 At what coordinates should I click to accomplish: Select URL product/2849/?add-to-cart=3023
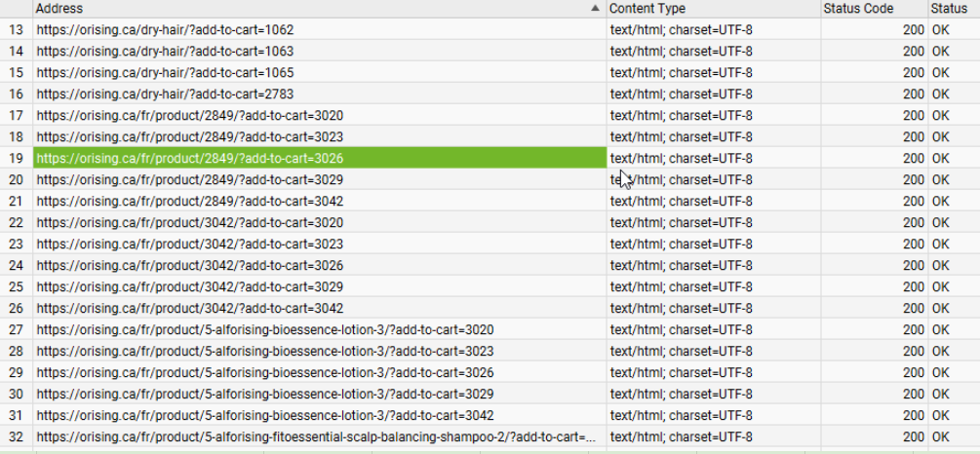pos(190,136)
